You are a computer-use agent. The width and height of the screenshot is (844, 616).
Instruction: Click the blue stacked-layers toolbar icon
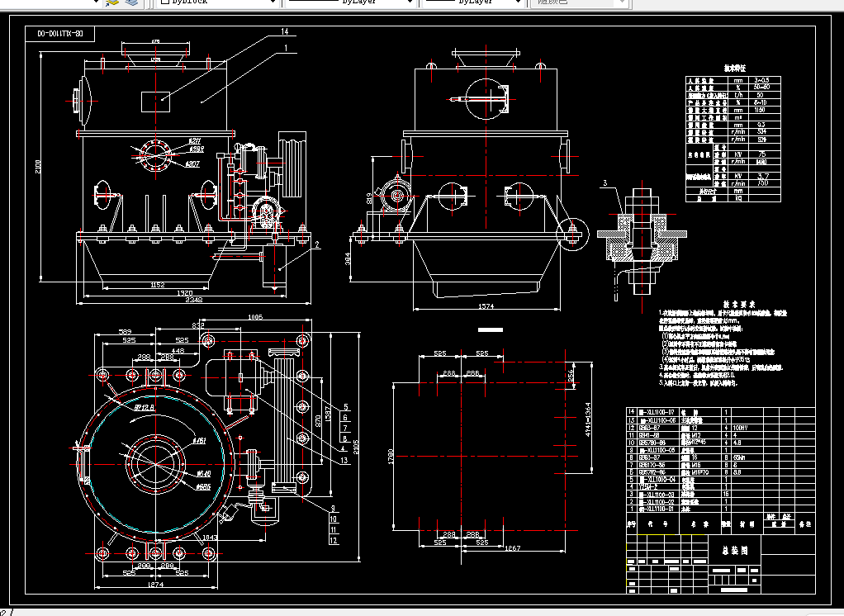pyautogui.click(x=130, y=2)
